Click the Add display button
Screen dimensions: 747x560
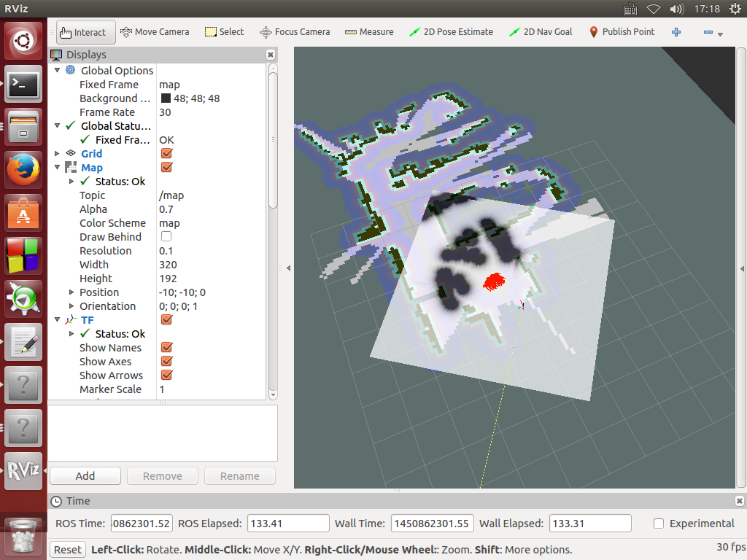(x=85, y=475)
